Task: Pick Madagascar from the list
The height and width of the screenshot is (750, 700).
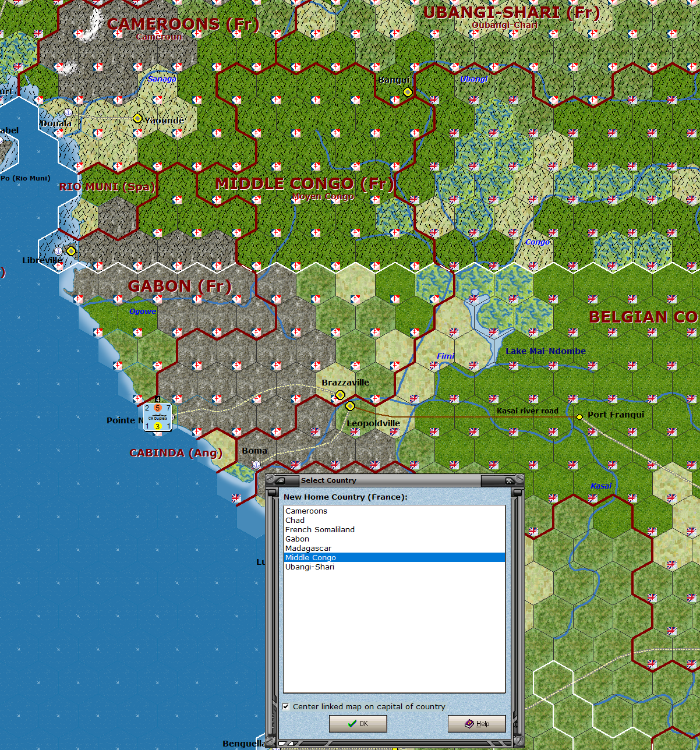Action: [394, 548]
